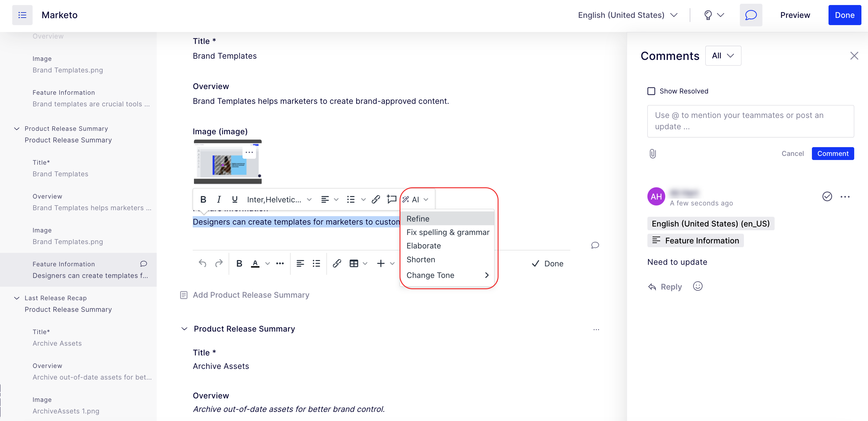Click bullet list icon in floating toolbar
868x421 pixels.
click(351, 200)
